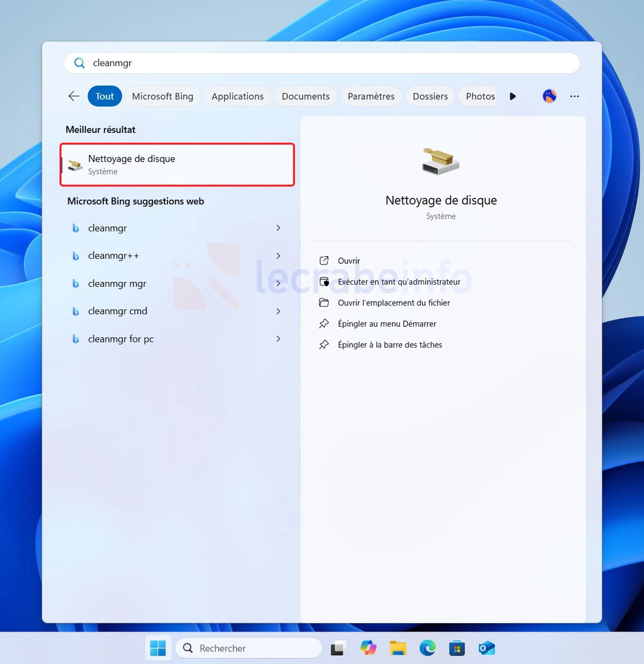Open the Copilot icon in taskbar
This screenshot has width=644, height=664.
[x=368, y=648]
